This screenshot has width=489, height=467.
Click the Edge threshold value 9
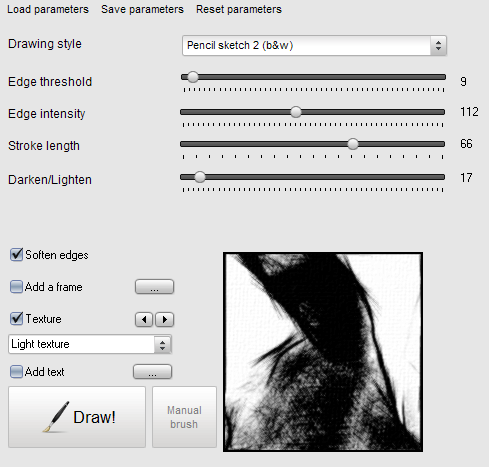tap(463, 82)
